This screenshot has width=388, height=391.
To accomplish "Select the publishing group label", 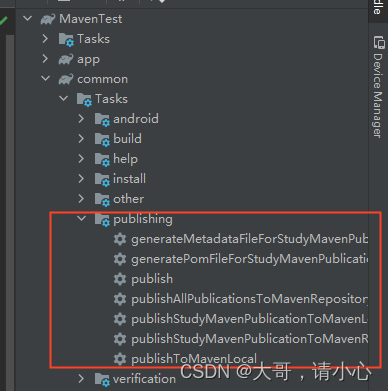I will (x=143, y=219).
